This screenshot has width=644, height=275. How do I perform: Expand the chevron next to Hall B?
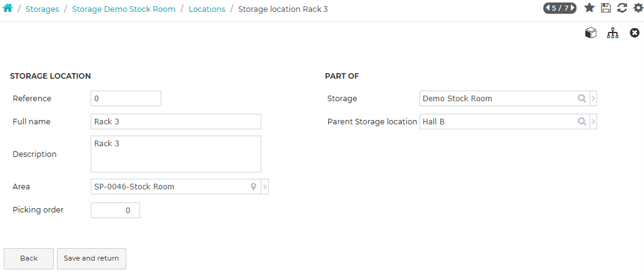coord(593,121)
